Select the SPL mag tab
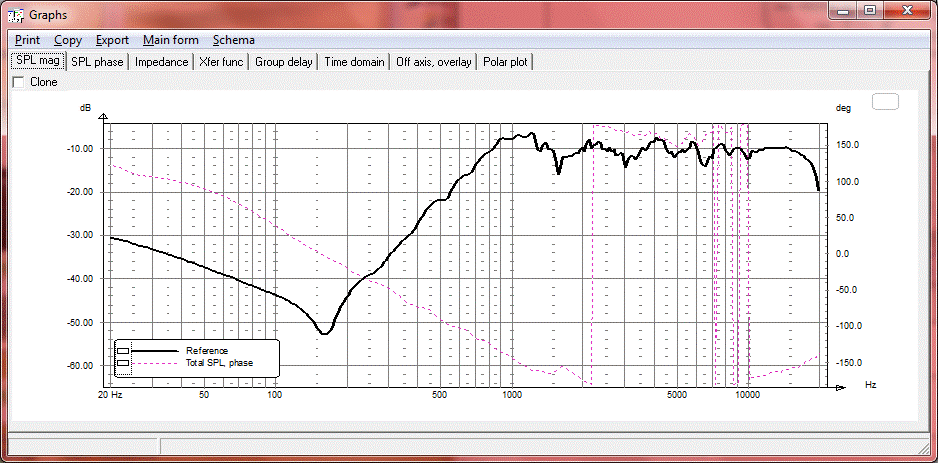This screenshot has height=463, width=938. tap(38, 60)
